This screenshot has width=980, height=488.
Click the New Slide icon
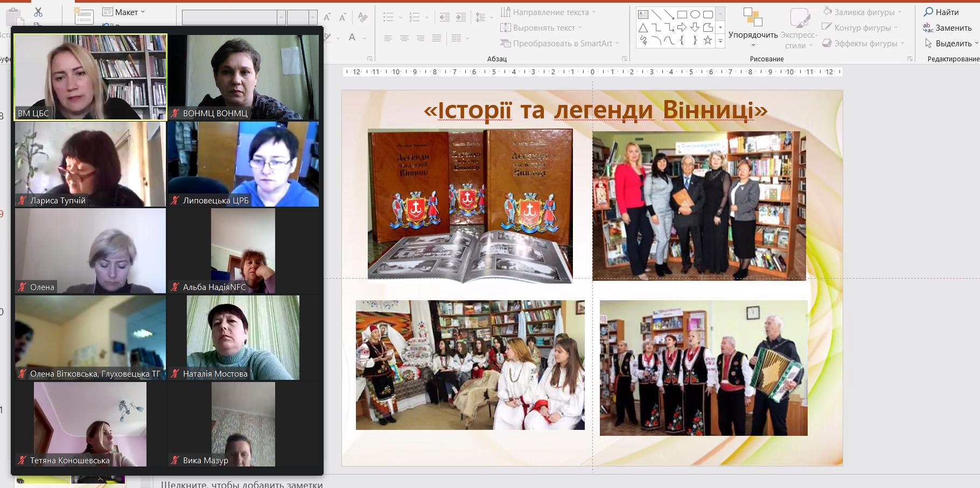[x=84, y=16]
